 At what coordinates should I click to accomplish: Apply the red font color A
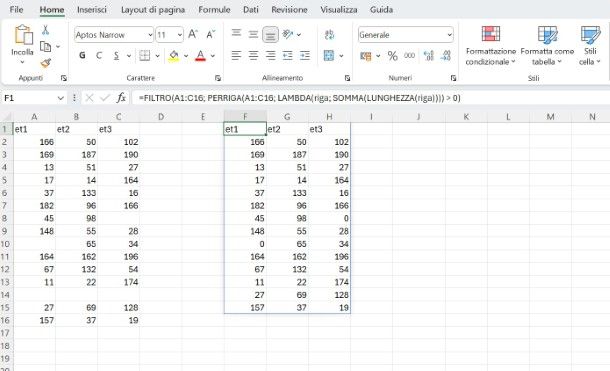[200, 56]
